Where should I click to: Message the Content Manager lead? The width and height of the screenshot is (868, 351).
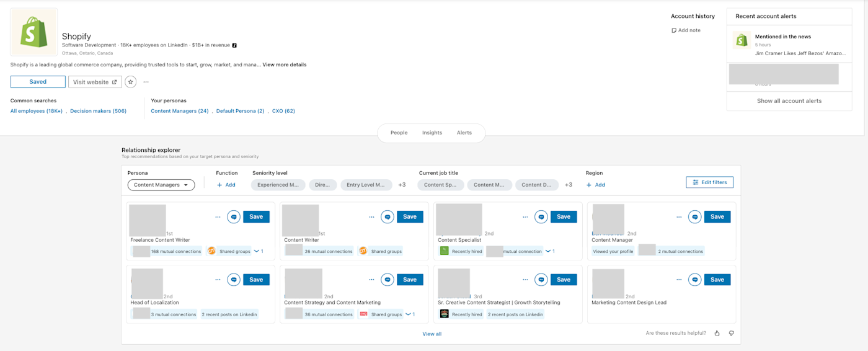(x=695, y=216)
